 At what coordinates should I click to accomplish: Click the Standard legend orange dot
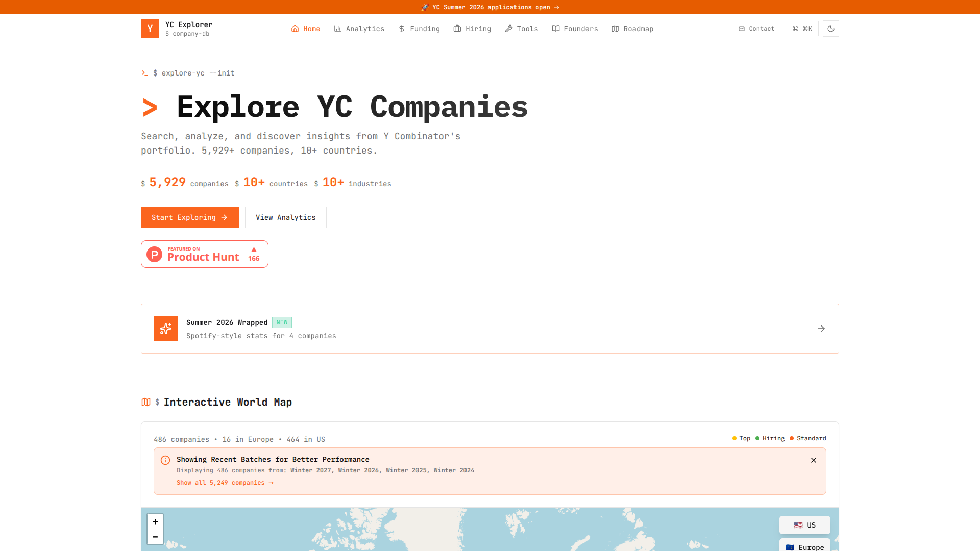tap(792, 438)
